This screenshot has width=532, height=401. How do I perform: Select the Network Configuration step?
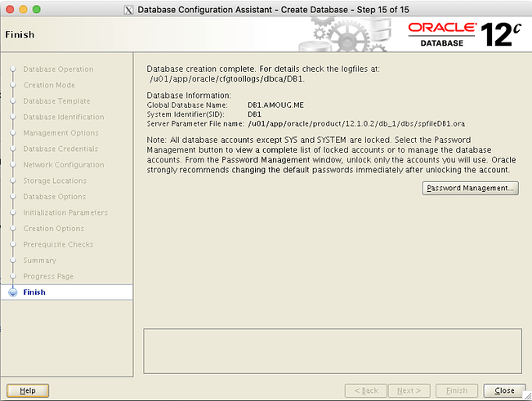[64, 165]
